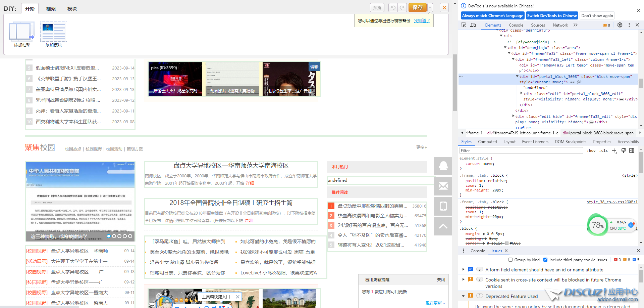Viewport: 644px width, 308px height.
Task: Click the 编辑 badge on pics block
Action: pos(314,67)
